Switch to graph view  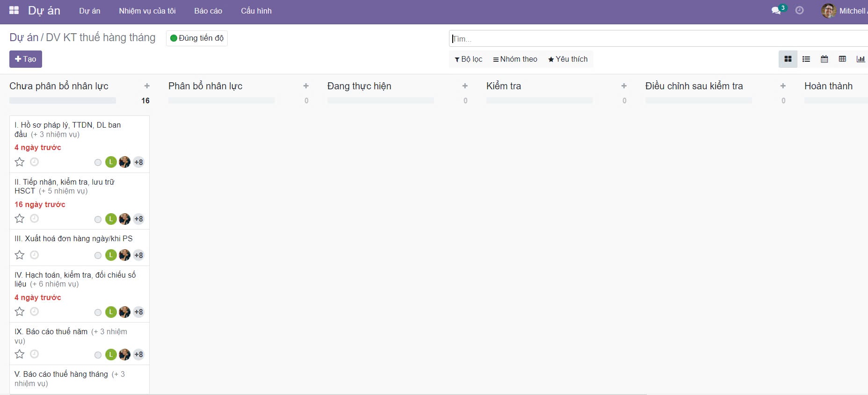860,59
